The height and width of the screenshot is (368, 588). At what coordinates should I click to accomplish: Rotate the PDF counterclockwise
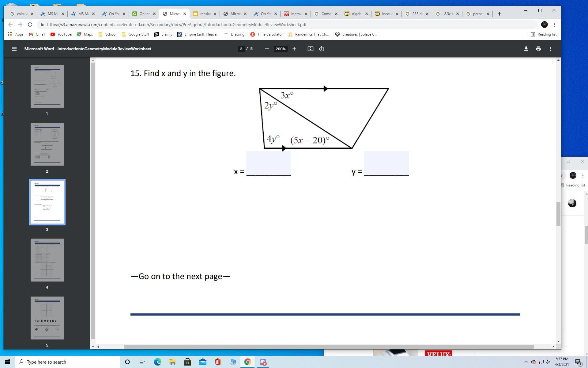tap(322, 49)
